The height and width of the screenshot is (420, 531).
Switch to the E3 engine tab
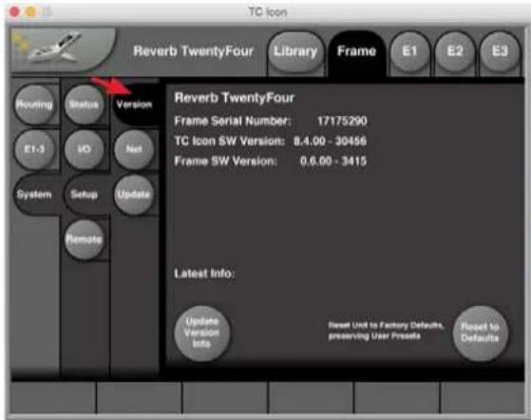point(500,51)
